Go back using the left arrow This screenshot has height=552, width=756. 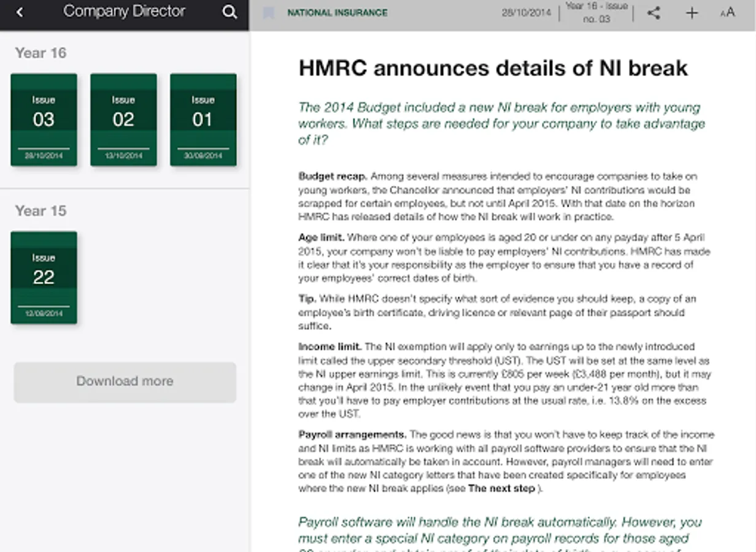(x=20, y=12)
